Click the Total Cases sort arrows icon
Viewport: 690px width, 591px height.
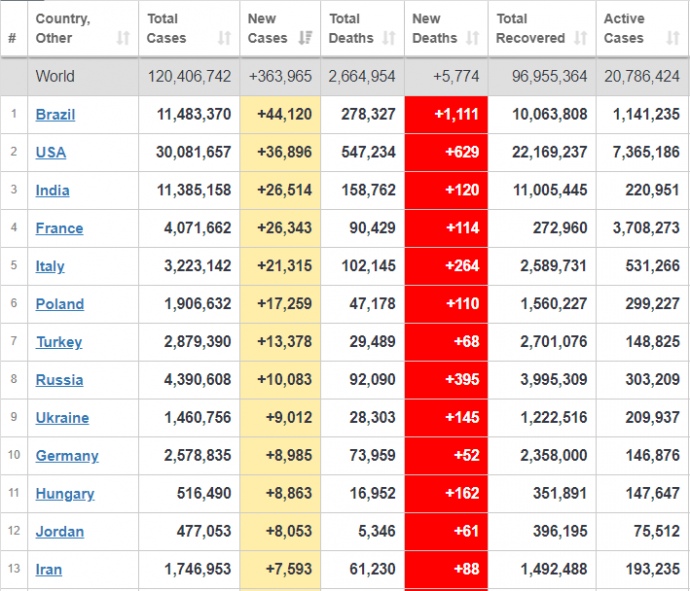224,39
